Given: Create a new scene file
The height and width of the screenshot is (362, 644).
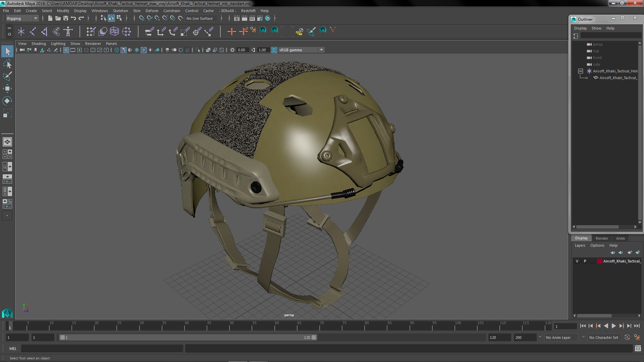Looking at the screenshot, I should (x=50, y=18).
